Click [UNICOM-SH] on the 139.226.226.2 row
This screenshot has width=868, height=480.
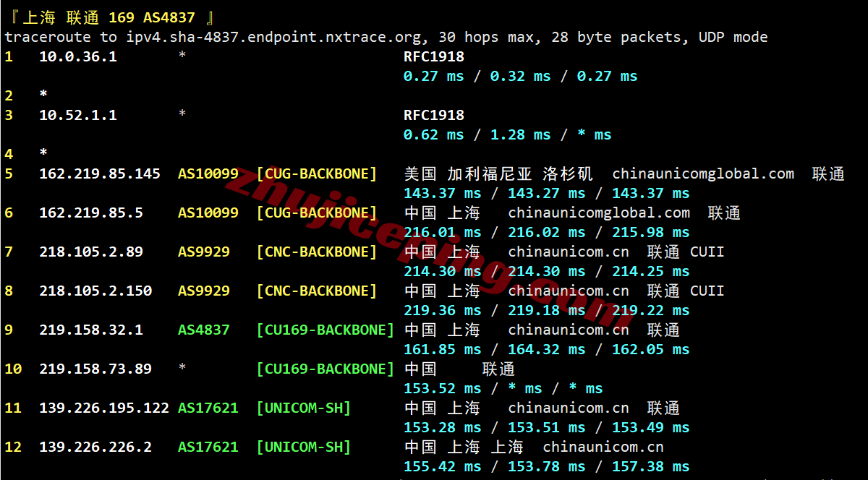click(304, 447)
